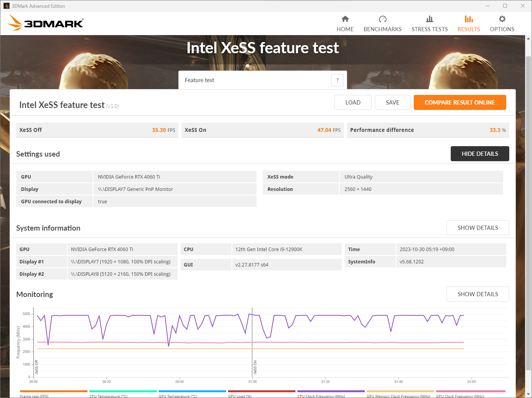Open Stress Tests via bar chart icon
The height and width of the screenshot is (398, 532).
(430, 19)
